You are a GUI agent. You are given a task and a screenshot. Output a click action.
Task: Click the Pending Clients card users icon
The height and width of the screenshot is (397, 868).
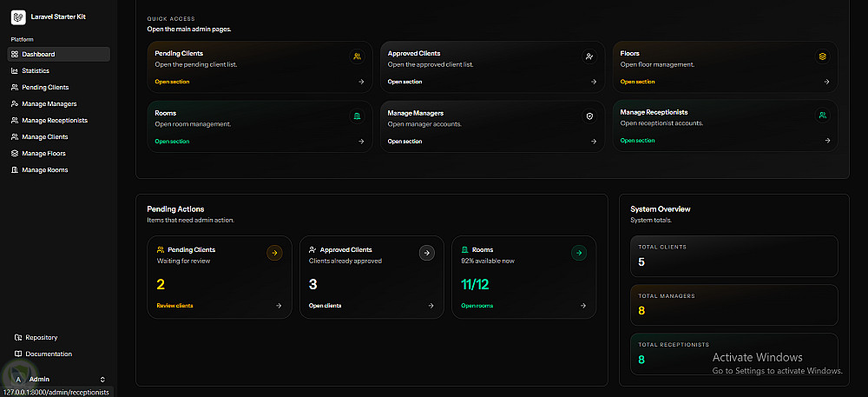click(x=357, y=56)
